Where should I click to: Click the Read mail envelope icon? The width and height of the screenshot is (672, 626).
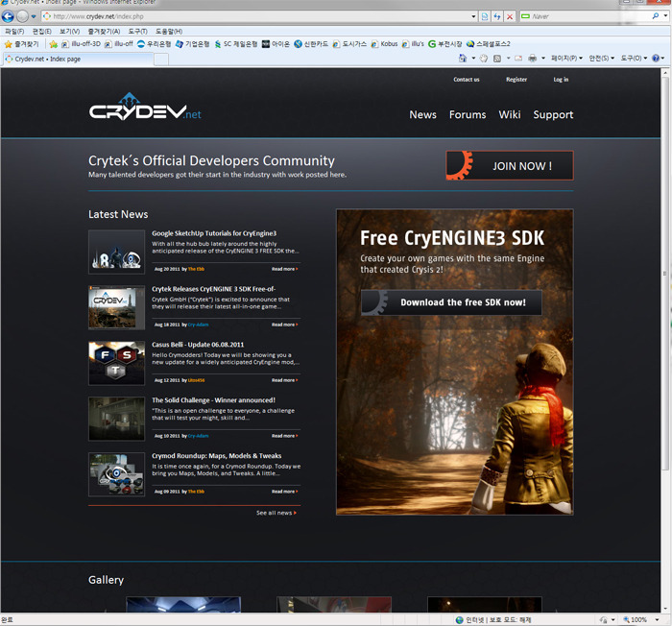click(518, 59)
